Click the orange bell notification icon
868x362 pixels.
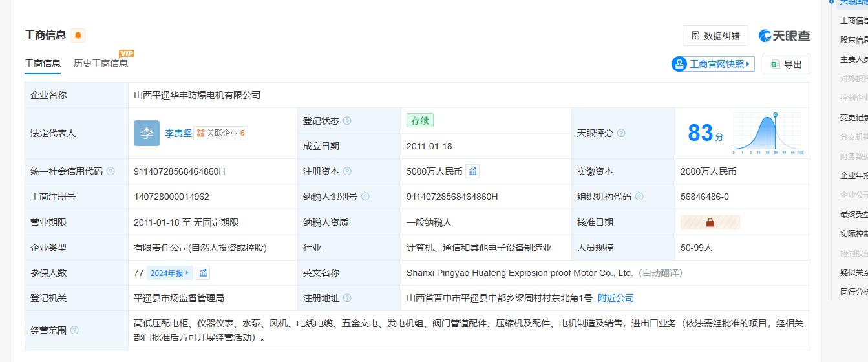(78, 36)
